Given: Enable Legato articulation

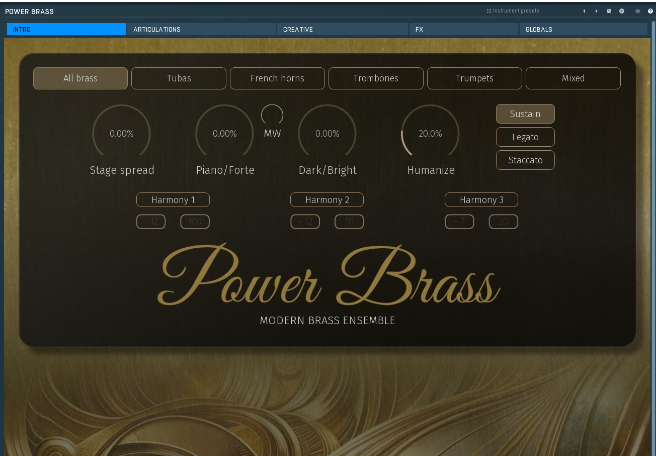Looking at the screenshot, I should (x=525, y=137).
